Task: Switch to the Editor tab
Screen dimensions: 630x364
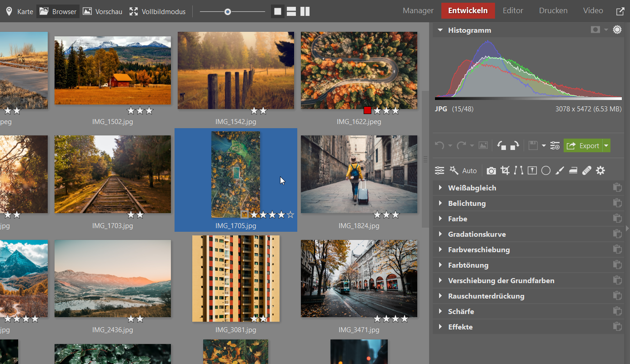Action: (x=513, y=11)
